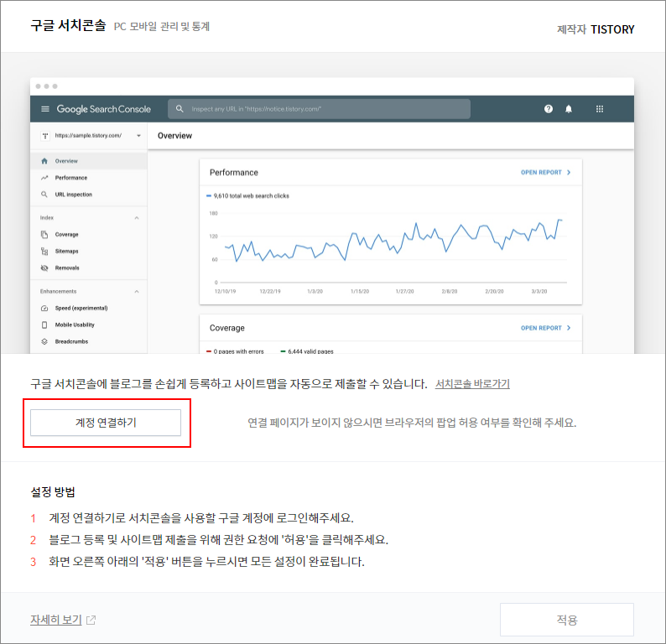Click OPEN REPORT in Coverage card

pos(546,328)
